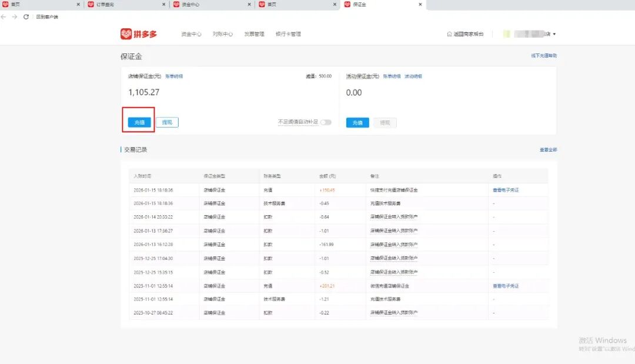Image resolution: width=635 pixels, height=364 pixels.
Task: Open the 银行卡管理 navigation menu
Action: [x=288, y=34]
